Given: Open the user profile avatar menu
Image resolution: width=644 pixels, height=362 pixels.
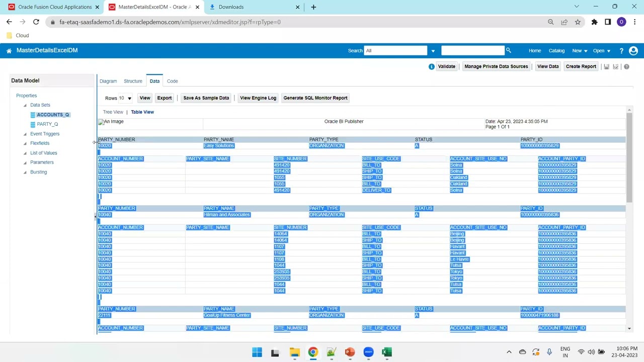Looking at the screenshot, I should click(633, 51).
